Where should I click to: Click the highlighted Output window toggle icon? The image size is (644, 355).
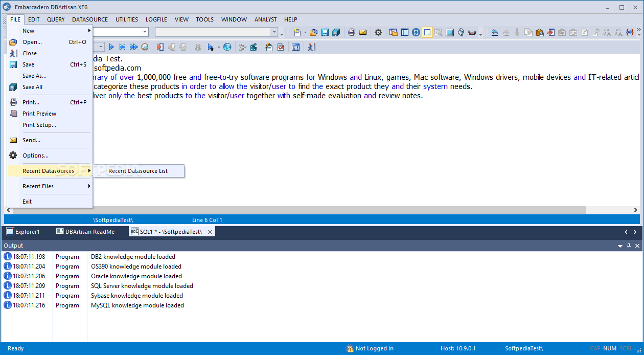[x=427, y=32]
